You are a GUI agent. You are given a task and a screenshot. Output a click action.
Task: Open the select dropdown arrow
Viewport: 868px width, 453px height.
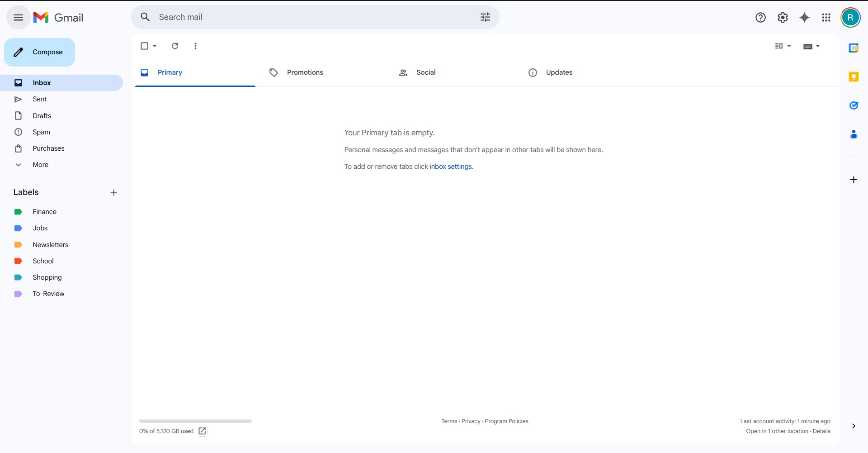(154, 46)
